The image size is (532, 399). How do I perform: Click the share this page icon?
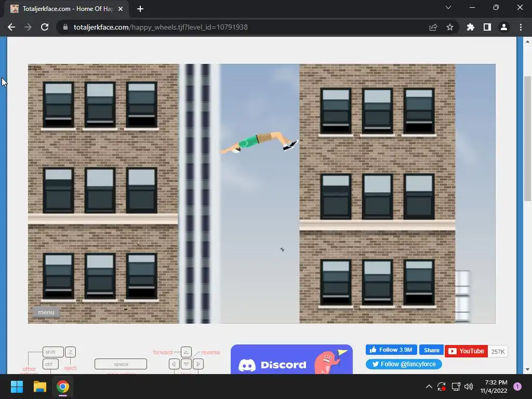point(433,27)
